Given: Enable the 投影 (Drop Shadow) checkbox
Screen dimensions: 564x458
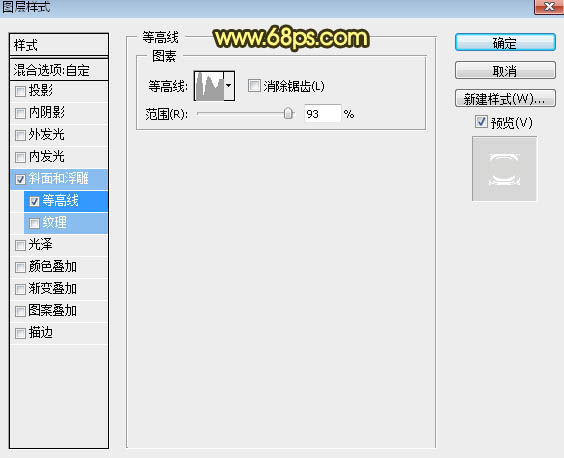Looking at the screenshot, I should [x=20, y=91].
